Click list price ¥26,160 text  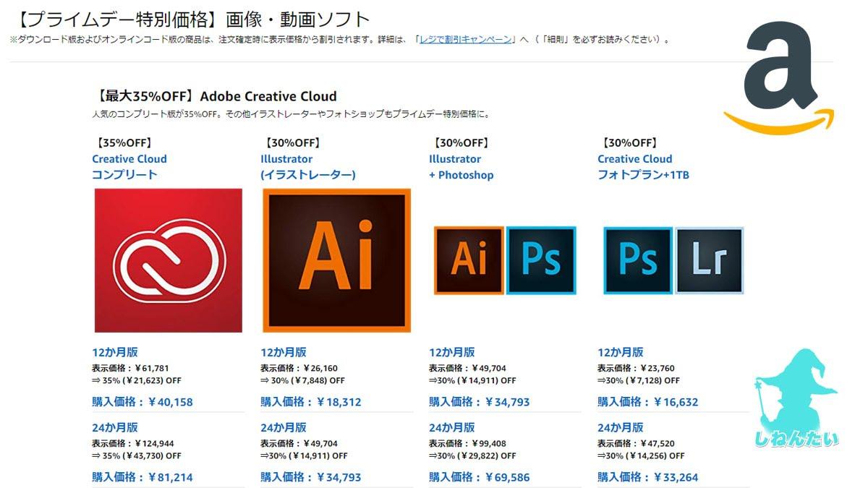(x=299, y=368)
